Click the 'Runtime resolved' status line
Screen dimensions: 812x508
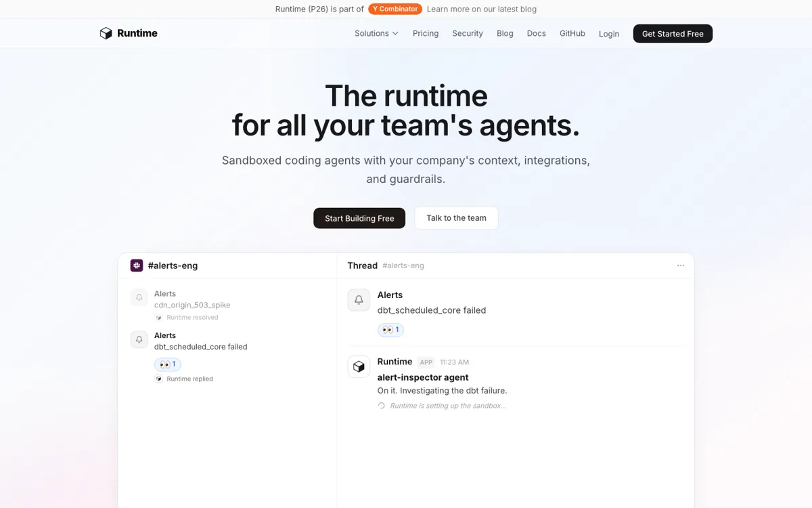point(187,317)
